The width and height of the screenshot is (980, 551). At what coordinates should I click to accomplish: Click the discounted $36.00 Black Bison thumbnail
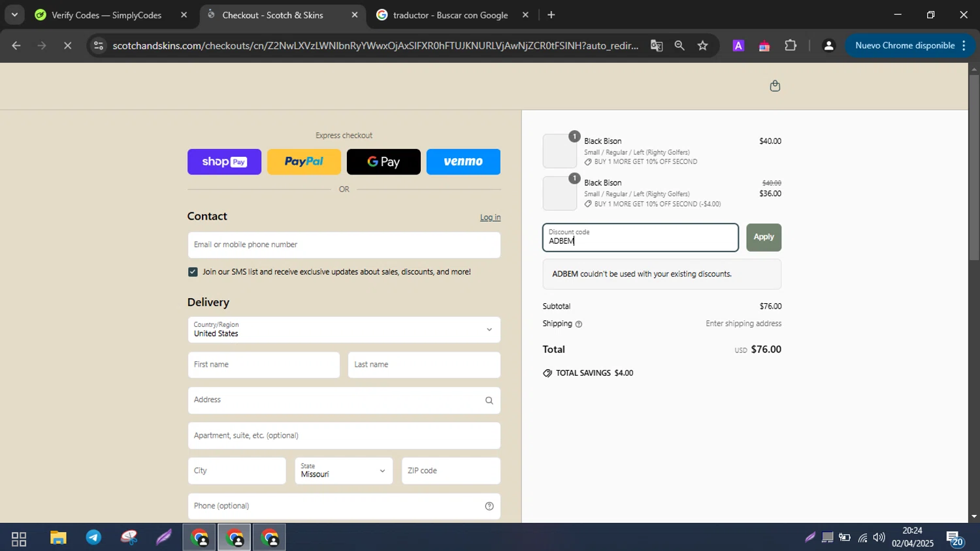pyautogui.click(x=560, y=193)
